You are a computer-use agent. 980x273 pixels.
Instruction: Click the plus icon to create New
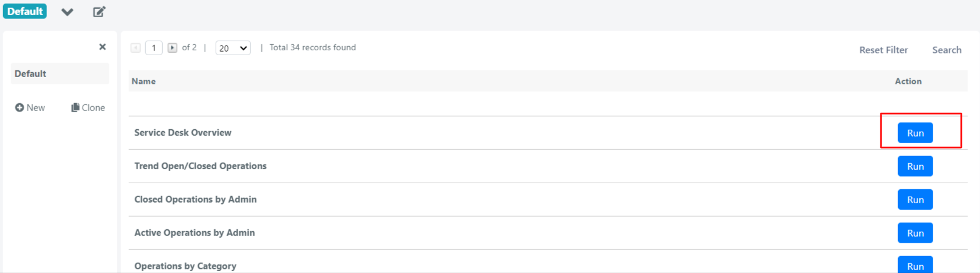(x=19, y=107)
